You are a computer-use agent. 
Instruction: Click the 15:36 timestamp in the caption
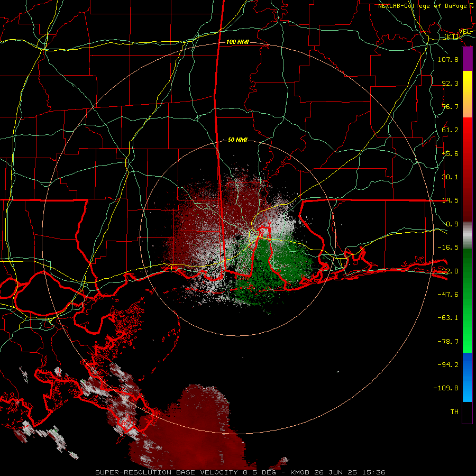(x=374, y=472)
